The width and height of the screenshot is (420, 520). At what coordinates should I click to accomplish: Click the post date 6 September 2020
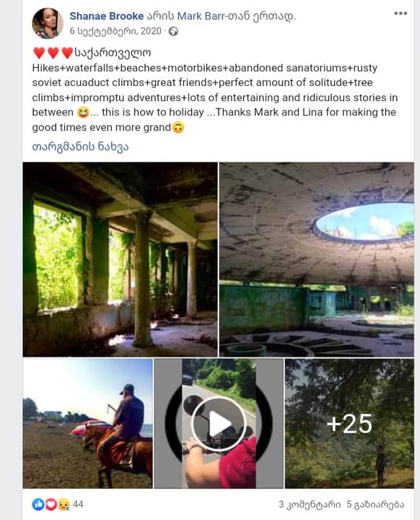115,31
